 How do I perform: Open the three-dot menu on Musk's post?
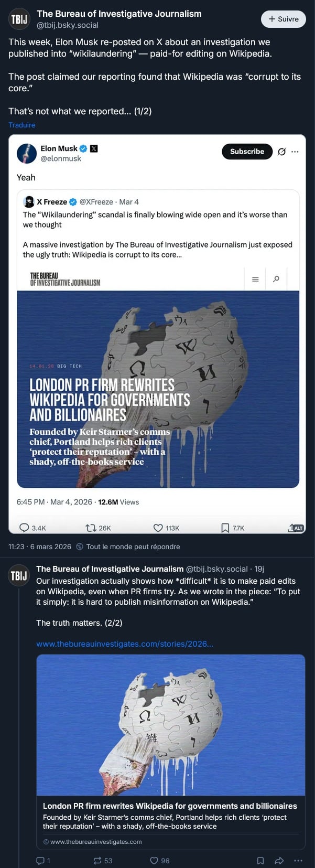point(295,152)
